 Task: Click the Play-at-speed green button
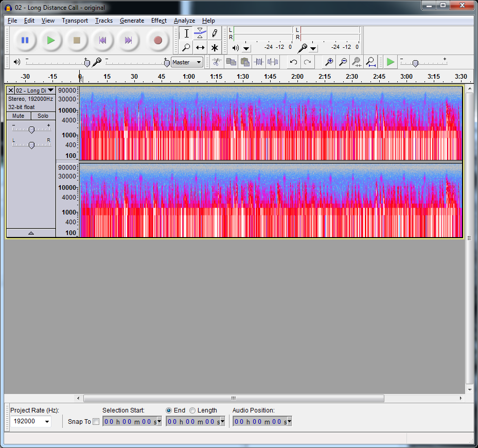(x=390, y=62)
